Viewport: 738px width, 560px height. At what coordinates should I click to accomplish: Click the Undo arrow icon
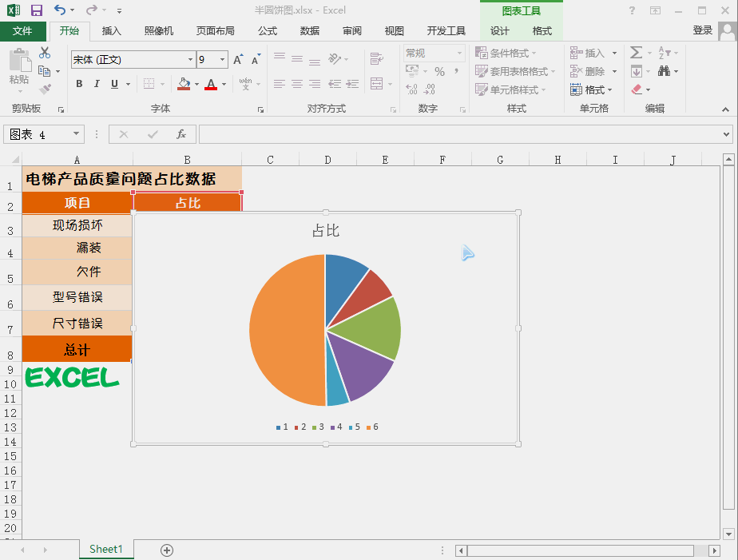tap(59, 10)
